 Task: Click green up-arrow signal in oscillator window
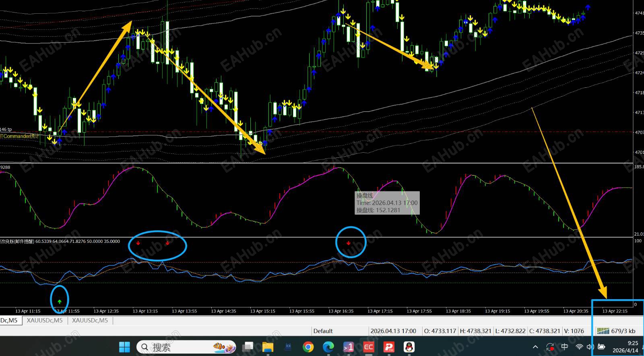60,301
